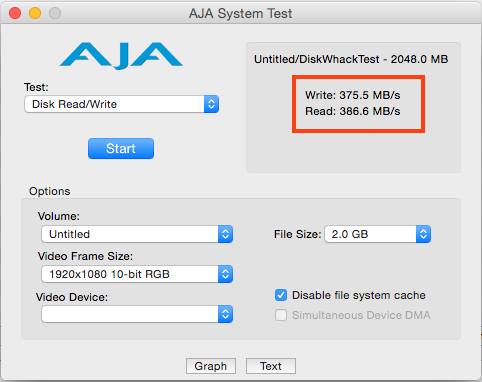
Task: Show the Graph view
Action: tap(211, 366)
